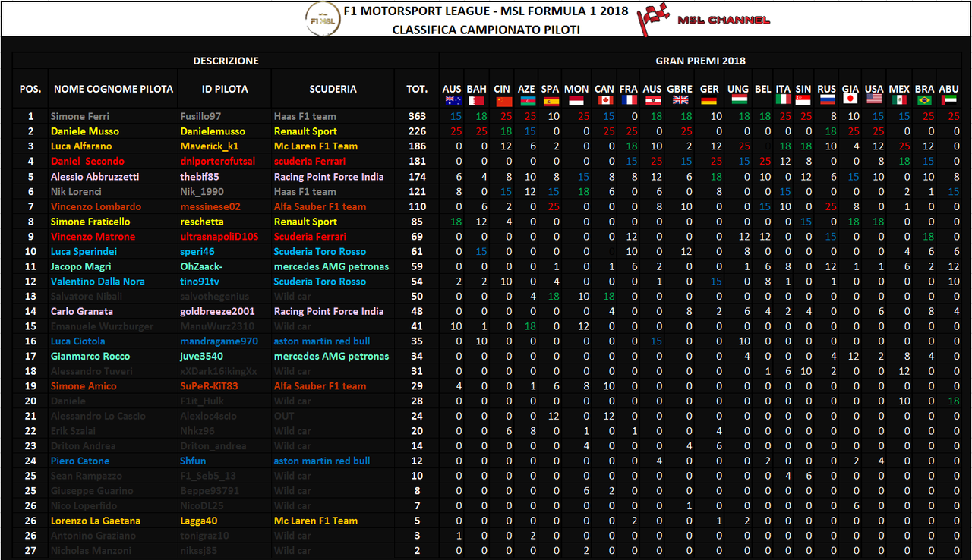The width and height of the screenshot is (972, 560).
Task: Select driver name Alessio Abbruzzetti
Action: click(95, 177)
